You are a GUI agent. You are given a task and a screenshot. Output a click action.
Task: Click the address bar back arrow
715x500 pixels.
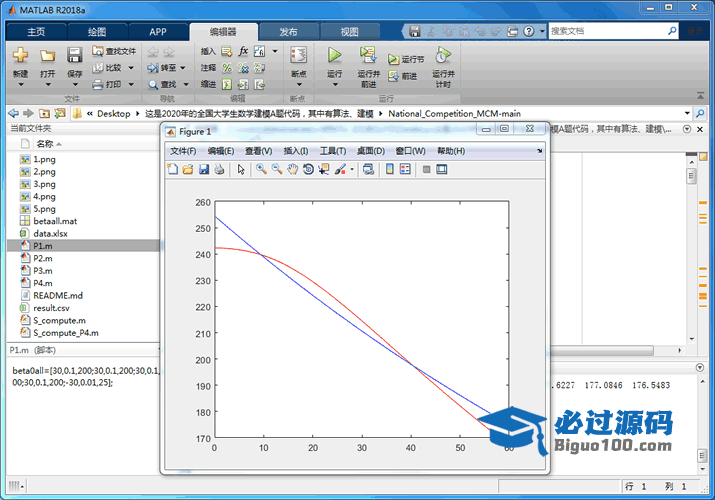coord(14,113)
